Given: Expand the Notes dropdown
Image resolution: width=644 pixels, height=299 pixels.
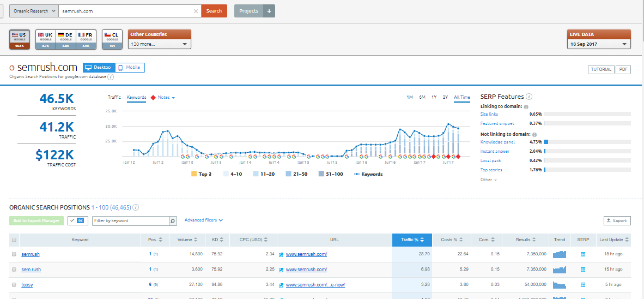Looking at the screenshot, I should pyautogui.click(x=166, y=98).
